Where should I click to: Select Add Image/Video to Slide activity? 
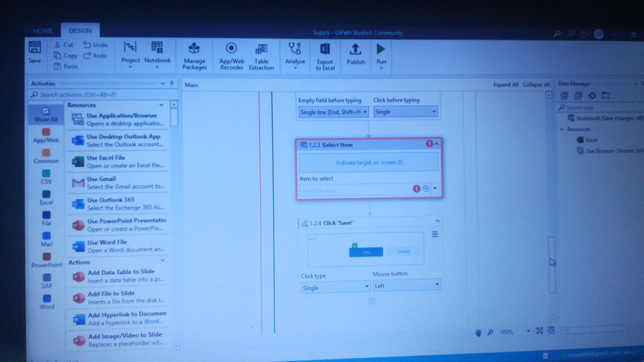pos(118,339)
